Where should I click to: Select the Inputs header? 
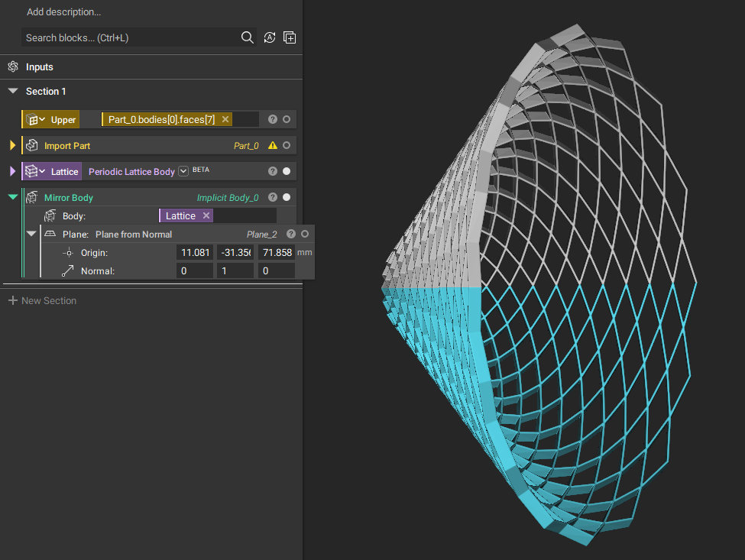40,67
